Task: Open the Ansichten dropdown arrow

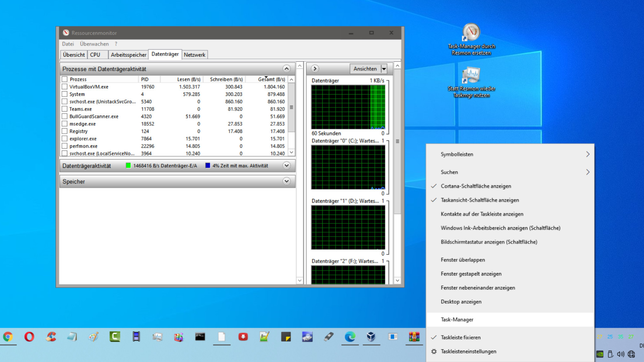Action: 384,69
